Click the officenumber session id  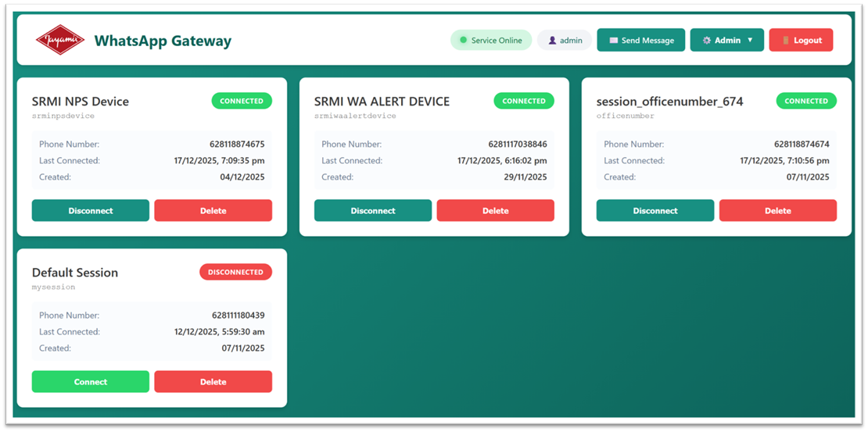tap(625, 116)
